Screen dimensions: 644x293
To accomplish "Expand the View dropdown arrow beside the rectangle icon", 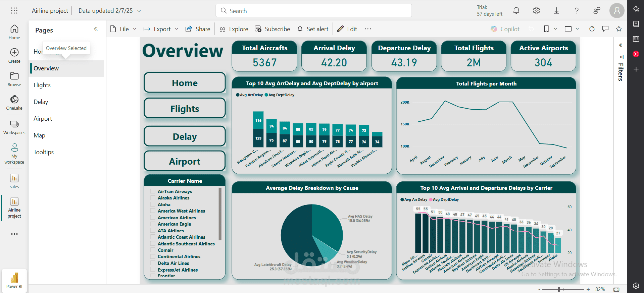I will [577, 29].
